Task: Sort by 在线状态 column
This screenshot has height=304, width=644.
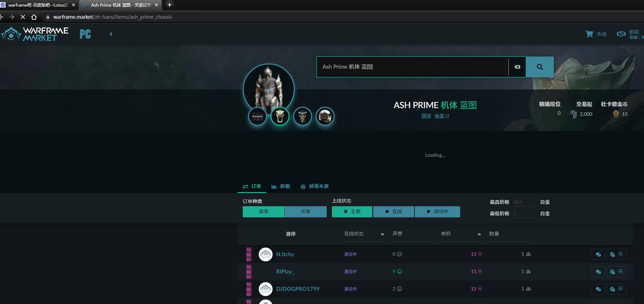Action: pos(364,234)
